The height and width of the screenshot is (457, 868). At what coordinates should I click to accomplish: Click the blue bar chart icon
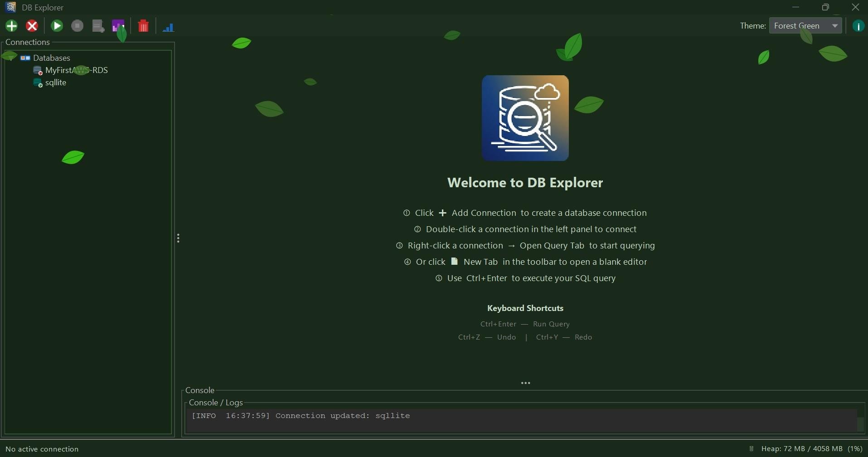(168, 27)
